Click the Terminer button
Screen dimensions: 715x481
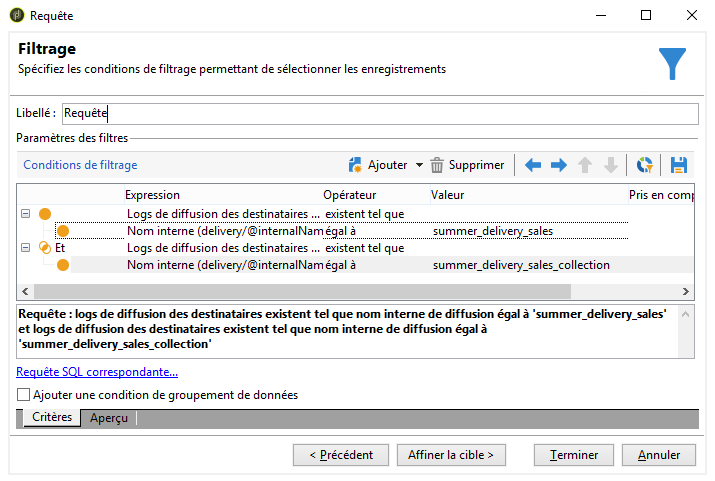[574, 455]
